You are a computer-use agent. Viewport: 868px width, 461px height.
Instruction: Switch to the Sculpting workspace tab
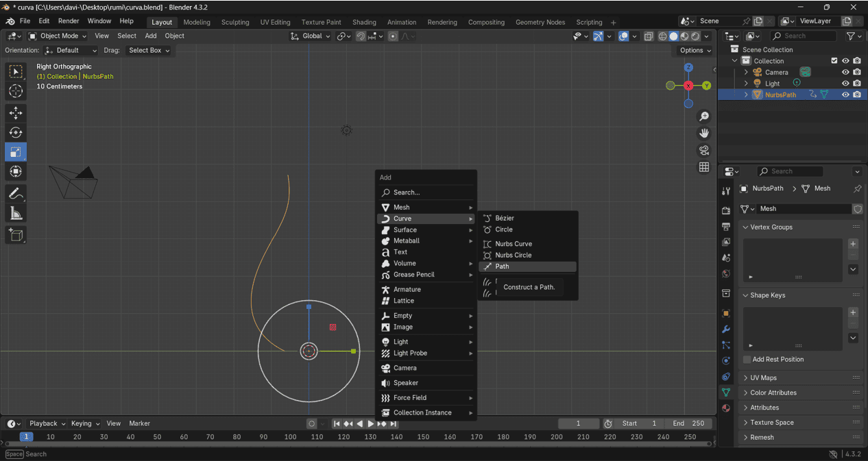(235, 22)
